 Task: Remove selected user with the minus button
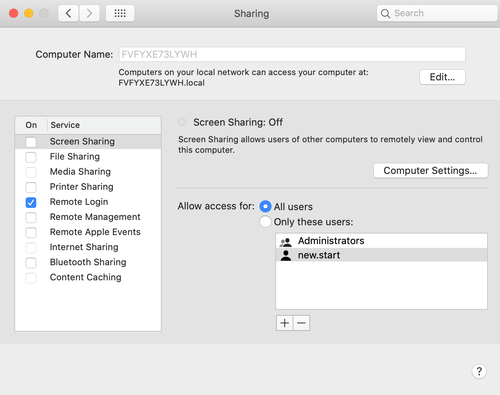(301, 323)
